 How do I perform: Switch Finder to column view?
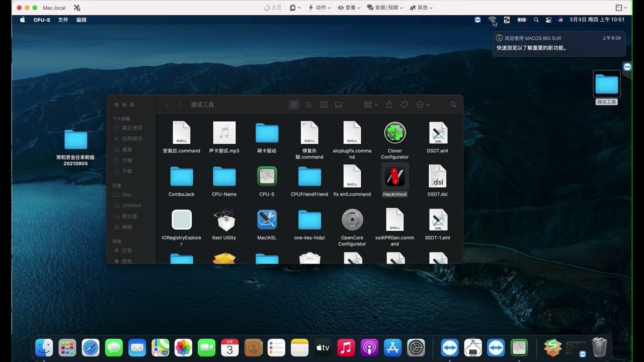tap(324, 105)
